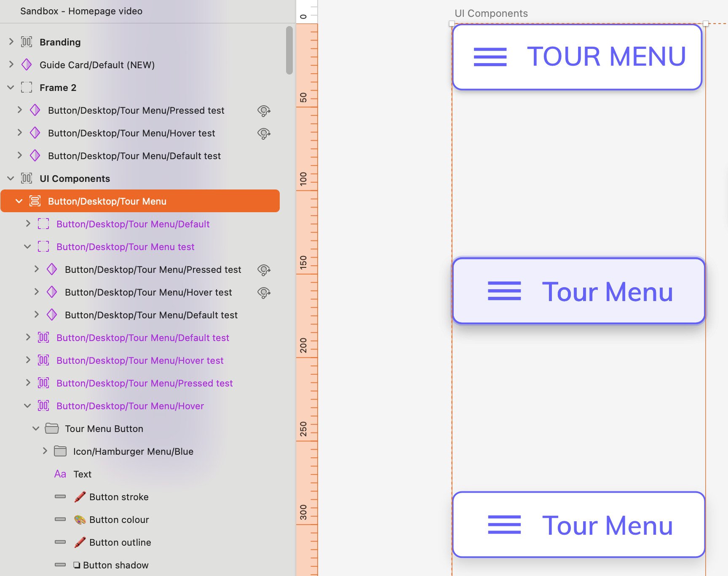Image resolution: width=728 pixels, height=576 pixels.
Task: Click the Icon/Hamburger Menu/Blue folder icon
Action: pos(60,451)
